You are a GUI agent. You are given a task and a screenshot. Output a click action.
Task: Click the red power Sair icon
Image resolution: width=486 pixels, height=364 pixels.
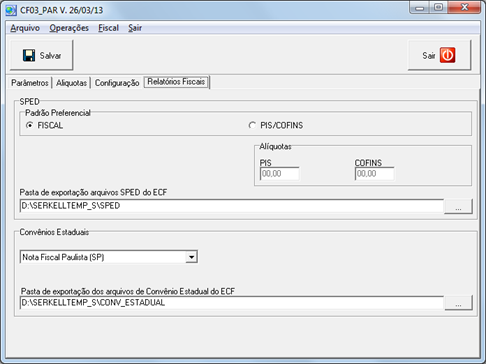[447, 55]
